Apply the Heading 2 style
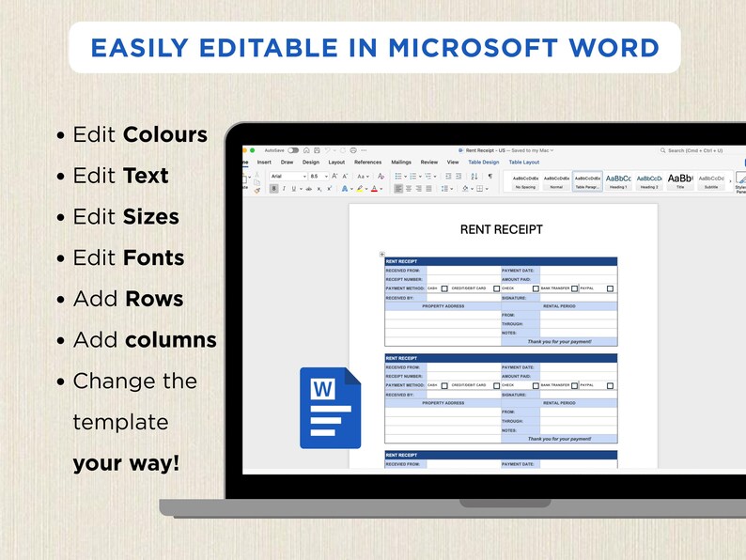Viewport: 746px width, 560px height. (x=649, y=181)
